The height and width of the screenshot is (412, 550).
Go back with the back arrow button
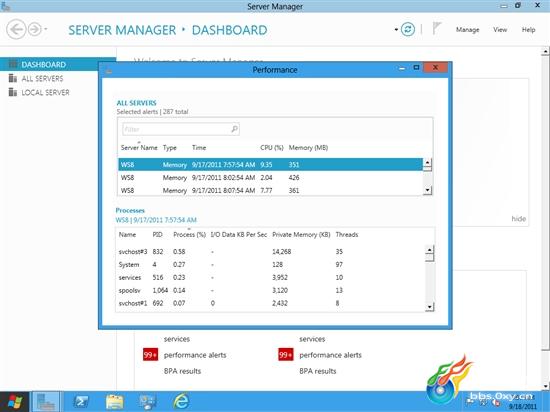[16, 29]
